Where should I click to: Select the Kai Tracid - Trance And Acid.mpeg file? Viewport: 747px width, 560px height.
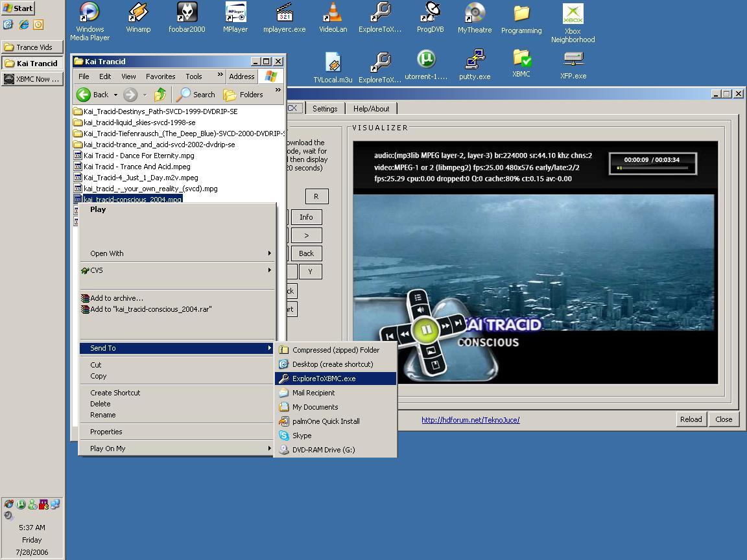(x=137, y=167)
